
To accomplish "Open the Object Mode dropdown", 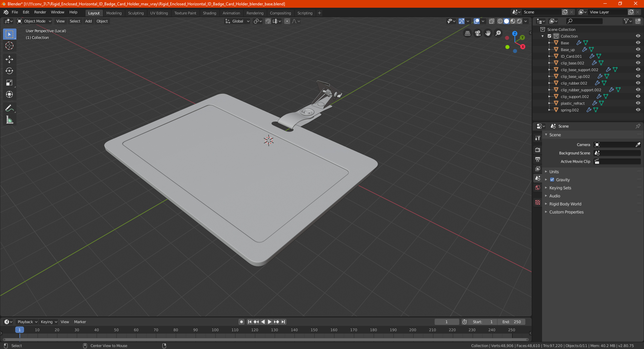I will (35, 21).
